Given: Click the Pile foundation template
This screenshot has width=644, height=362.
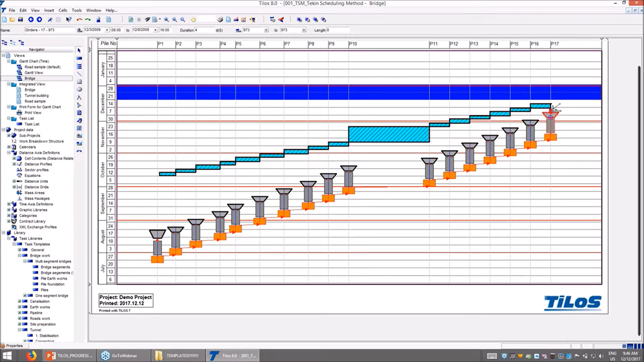Looking at the screenshot, I should point(53,284).
